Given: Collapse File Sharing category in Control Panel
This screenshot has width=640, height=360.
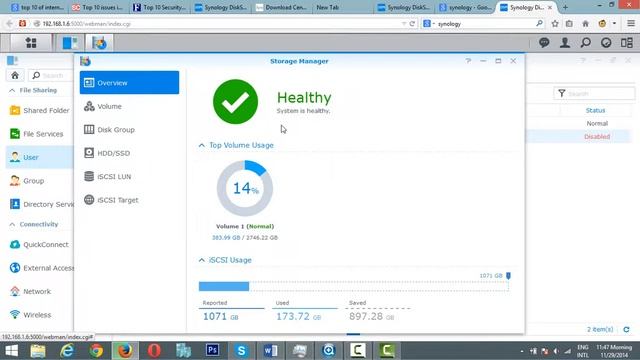Looking at the screenshot, I should click(12, 90).
